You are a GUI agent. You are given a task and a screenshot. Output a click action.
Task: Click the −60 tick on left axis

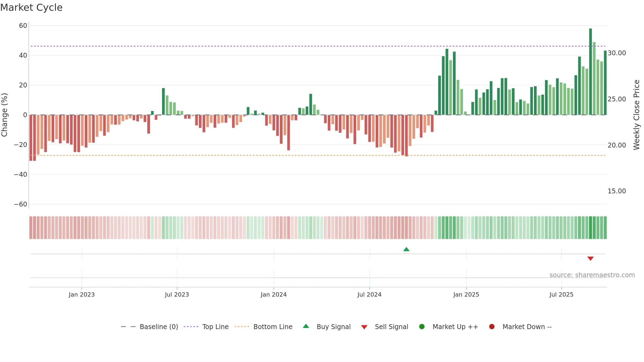21,204
